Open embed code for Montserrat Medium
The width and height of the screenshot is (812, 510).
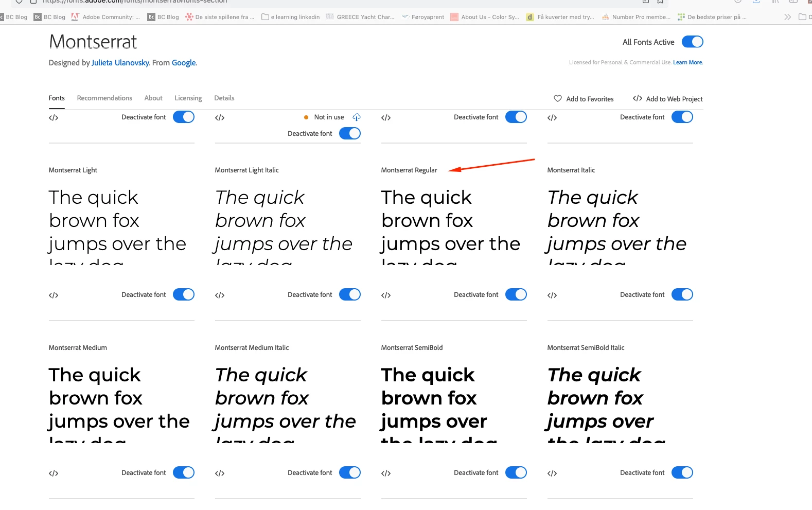tap(54, 473)
